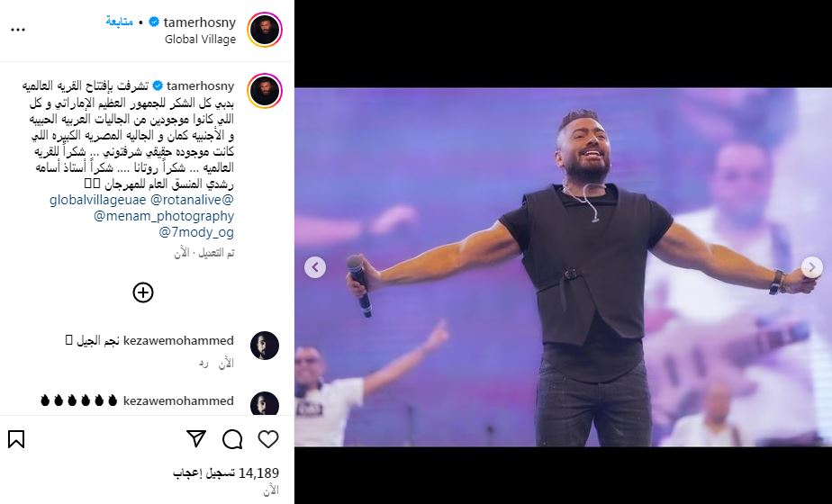Go to previous photo with the left arrow

click(x=315, y=267)
